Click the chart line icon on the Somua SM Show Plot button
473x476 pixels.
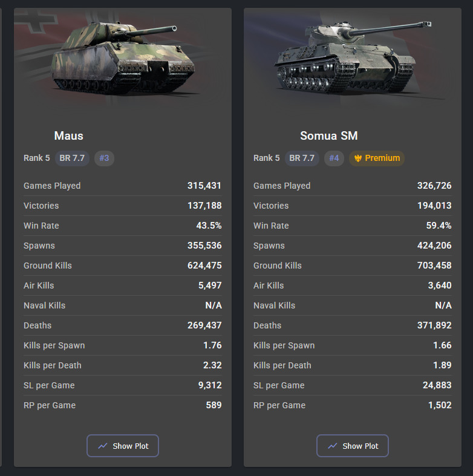[x=333, y=446]
